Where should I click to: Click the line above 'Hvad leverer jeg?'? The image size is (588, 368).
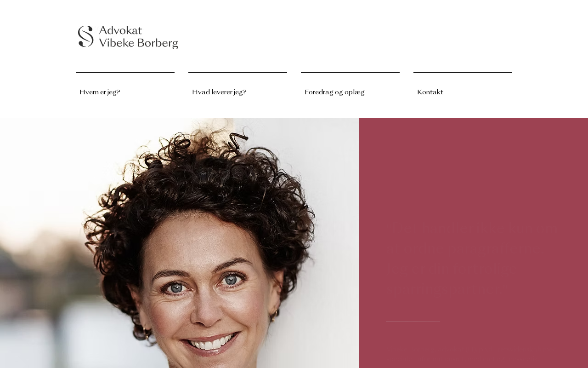point(237,72)
